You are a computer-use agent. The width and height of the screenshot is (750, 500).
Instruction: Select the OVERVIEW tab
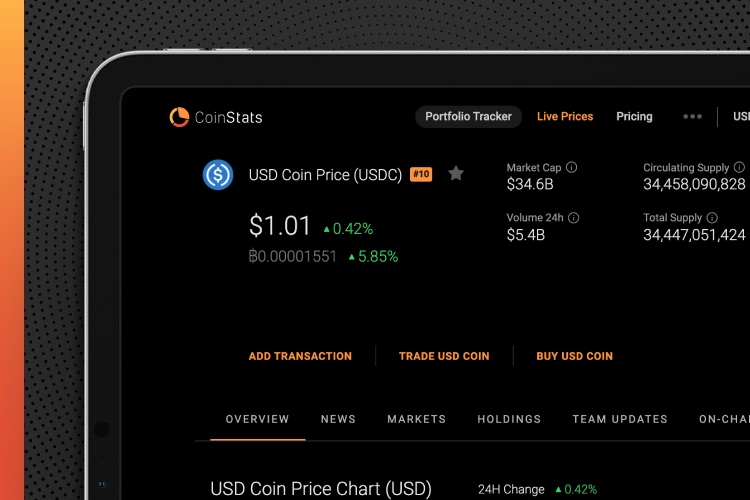pos(257,419)
